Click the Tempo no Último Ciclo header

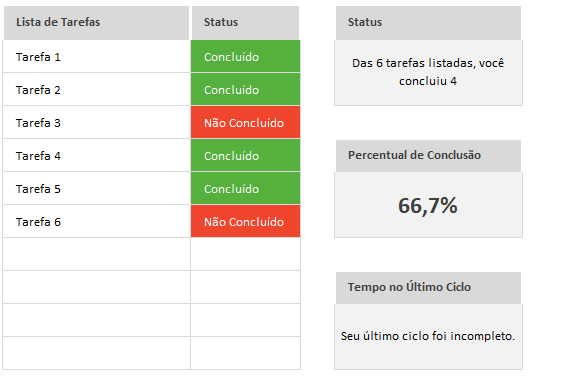pyautogui.click(x=428, y=288)
